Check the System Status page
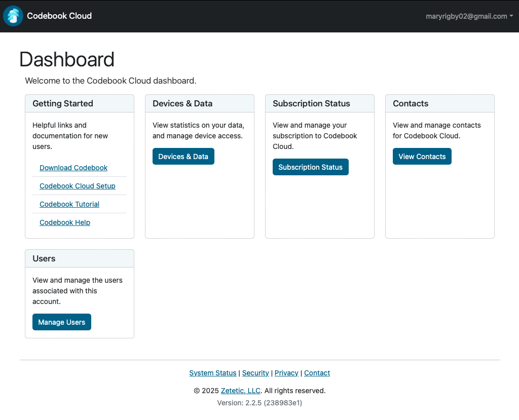Image resolution: width=519 pixels, height=420 pixels. point(212,373)
